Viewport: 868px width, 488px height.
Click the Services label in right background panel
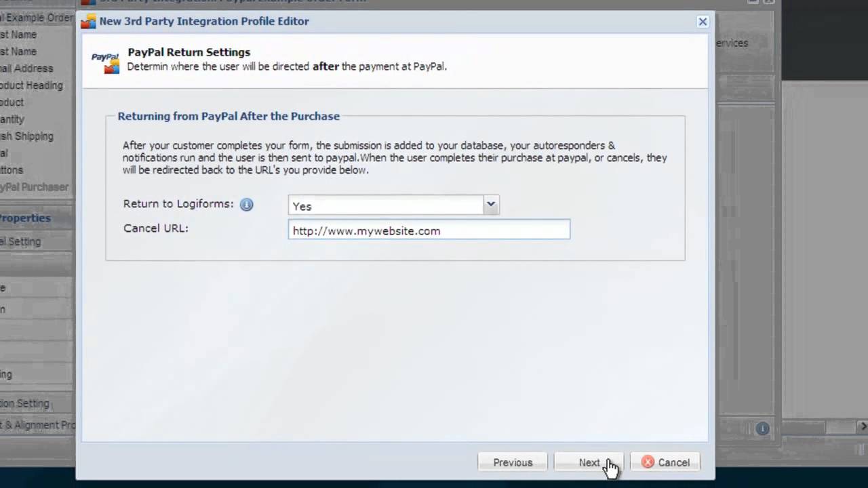(x=732, y=43)
